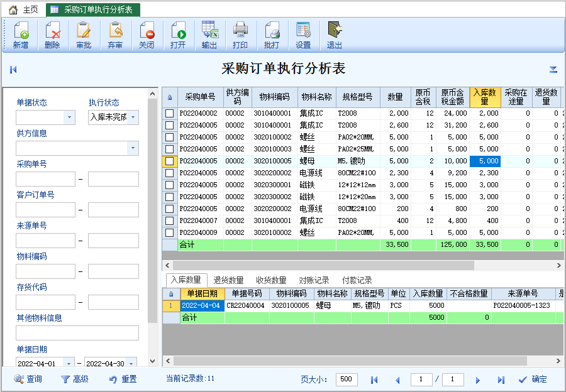Go to next page arrow icon
566x392 pixels.
477,379
